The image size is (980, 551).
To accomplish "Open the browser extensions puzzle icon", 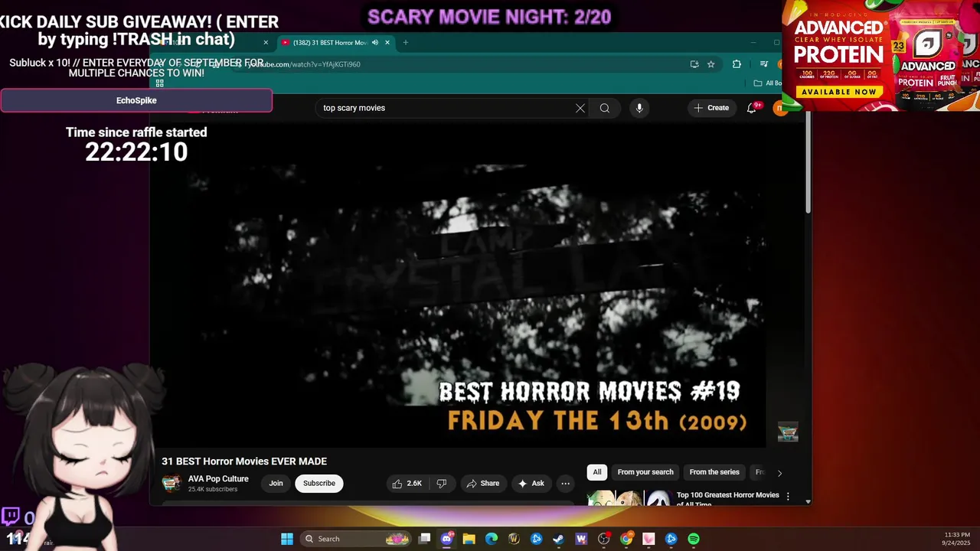I will (737, 64).
